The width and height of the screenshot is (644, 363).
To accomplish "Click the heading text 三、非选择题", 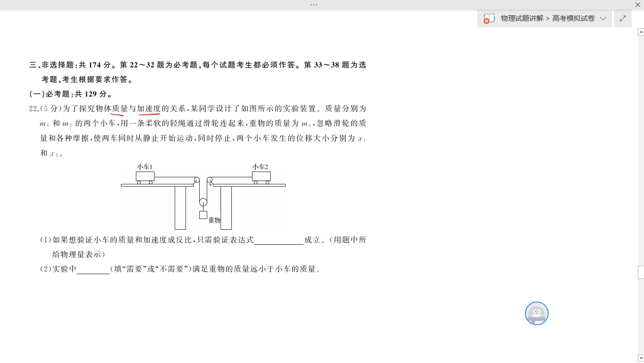I will [52, 65].
